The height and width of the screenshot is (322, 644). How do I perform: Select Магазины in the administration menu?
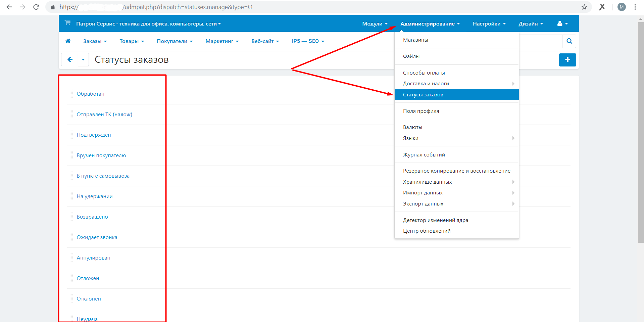pyautogui.click(x=457, y=40)
